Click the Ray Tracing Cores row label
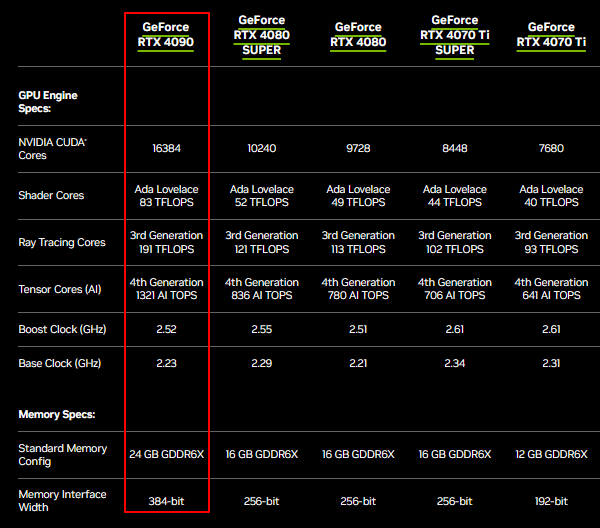600x528 pixels. [x=61, y=242]
